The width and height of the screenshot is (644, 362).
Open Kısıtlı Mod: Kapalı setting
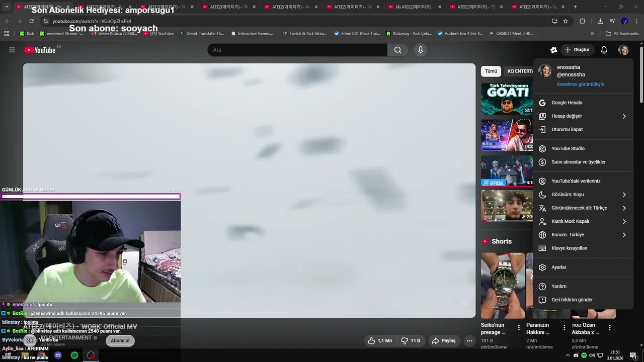click(583, 221)
